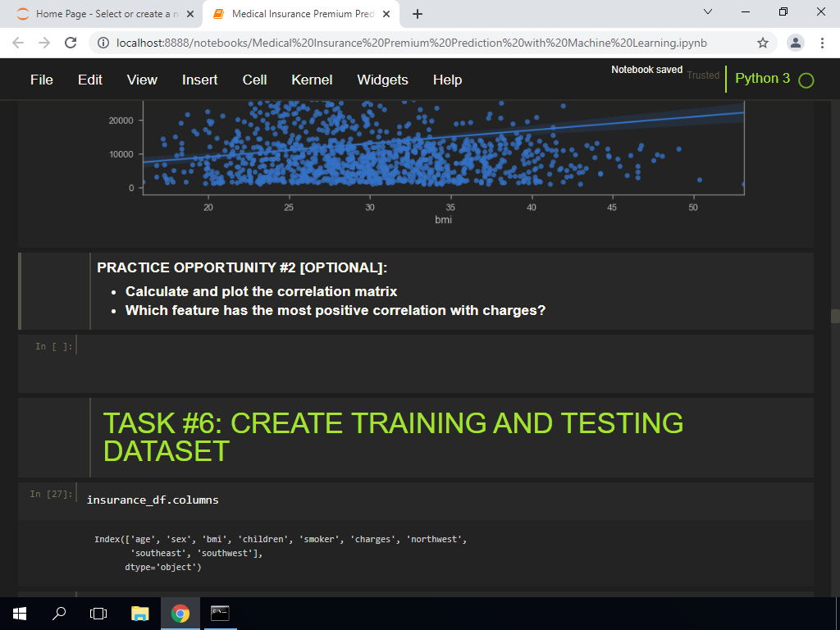Open the Chrome three-dot menu
Image resolution: width=840 pixels, height=630 pixels.
[822, 43]
